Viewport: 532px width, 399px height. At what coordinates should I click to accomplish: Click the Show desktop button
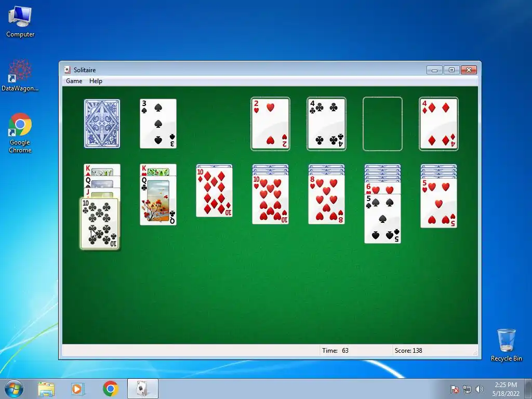529,389
